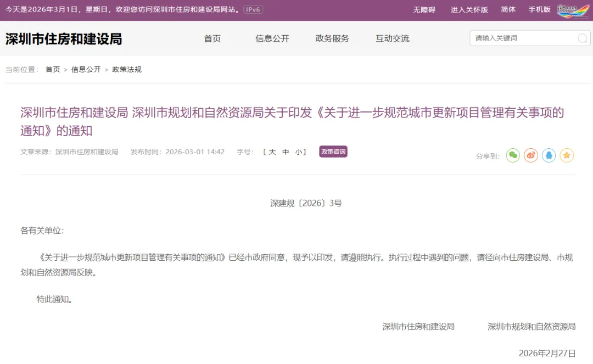This screenshot has width=593, height=364.
Task: Click 当前位置 label
Action: pos(22,70)
